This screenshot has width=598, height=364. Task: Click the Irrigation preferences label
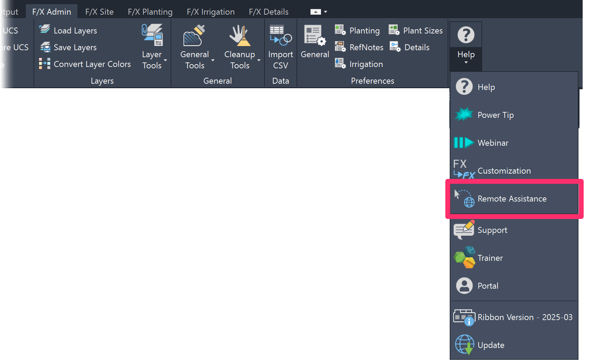pos(366,64)
